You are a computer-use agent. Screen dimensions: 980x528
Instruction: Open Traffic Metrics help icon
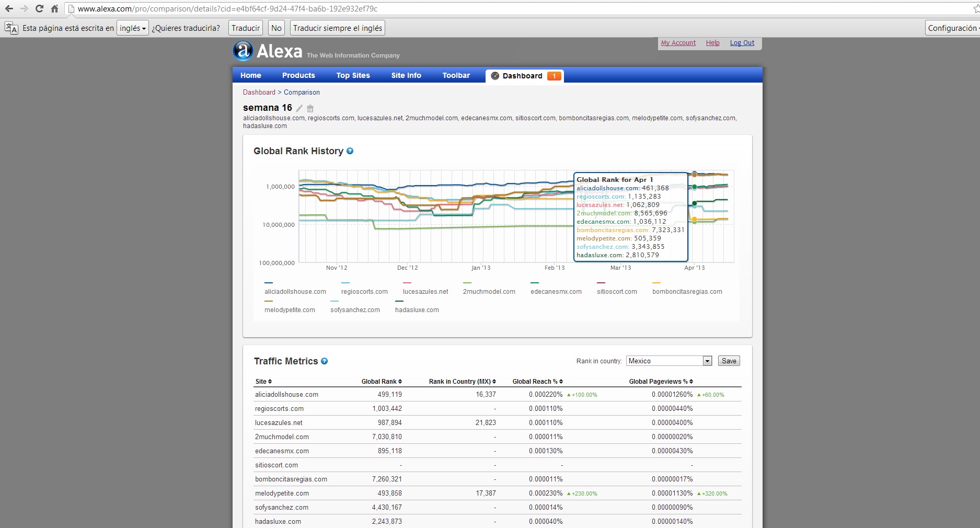[325, 361]
